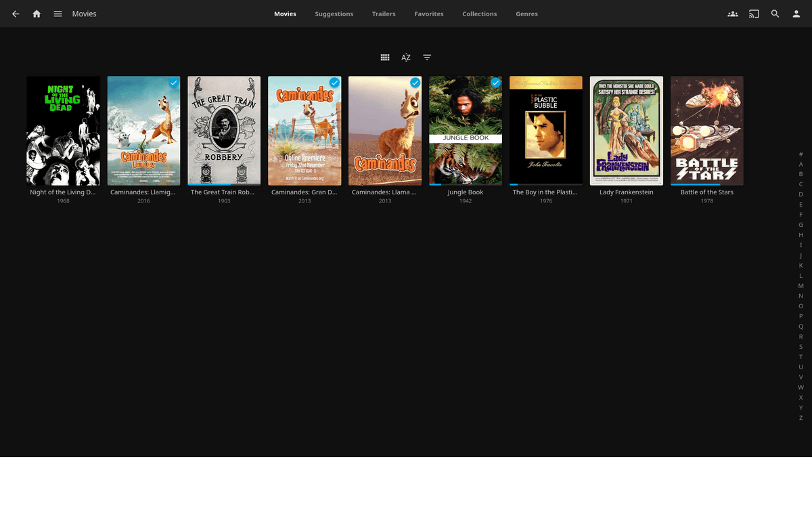The height and width of the screenshot is (508, 812).
Task: Switch to the Genres tab
Action: pos(526,14)
